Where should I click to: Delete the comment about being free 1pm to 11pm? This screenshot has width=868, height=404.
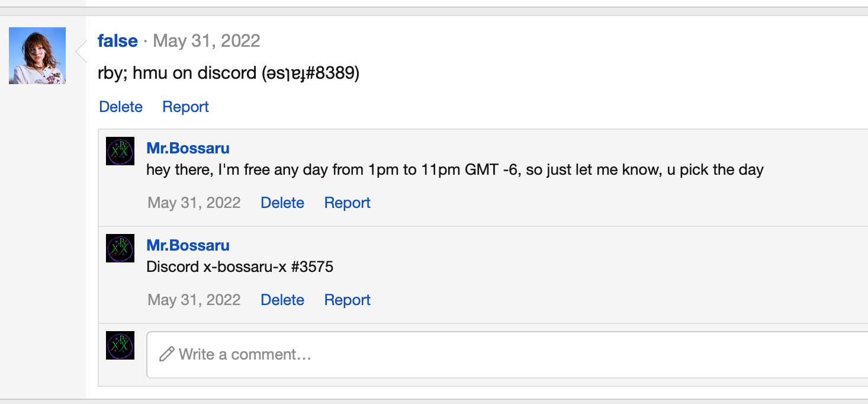point(282,203)
